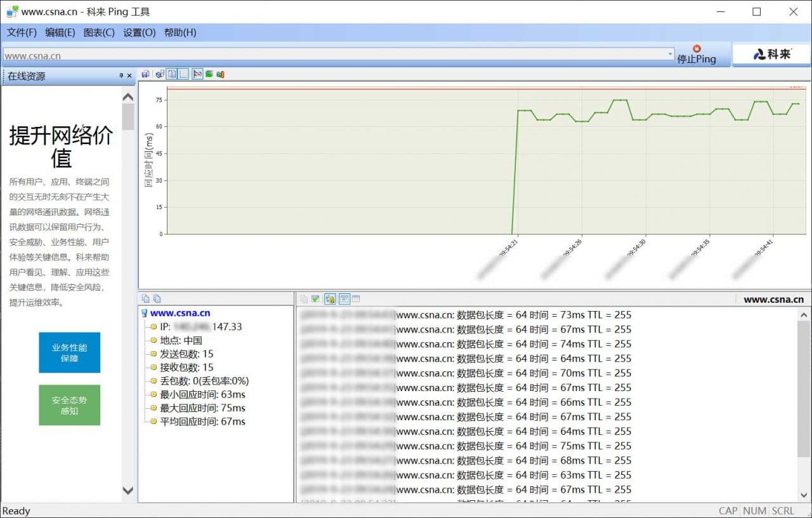812x518 pixels.
Task: Open the 设置(O) menu
Action: pos(139,32)
